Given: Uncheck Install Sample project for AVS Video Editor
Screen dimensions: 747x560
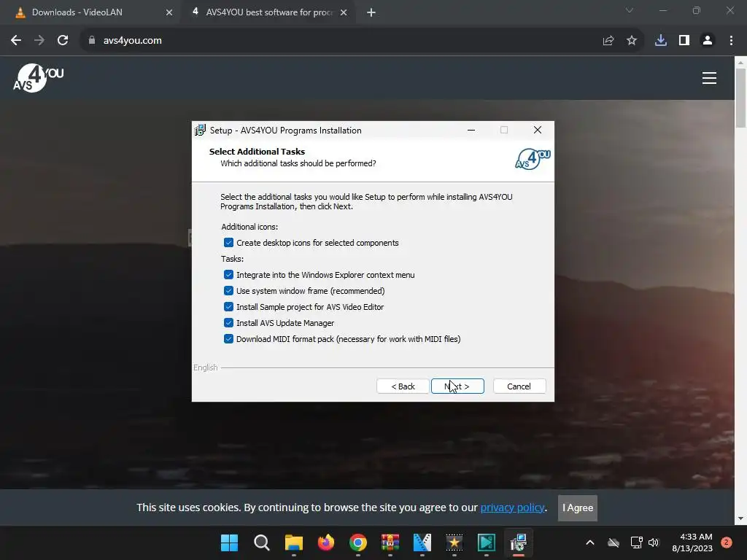Looking at the screenshot, I should 228,307.
